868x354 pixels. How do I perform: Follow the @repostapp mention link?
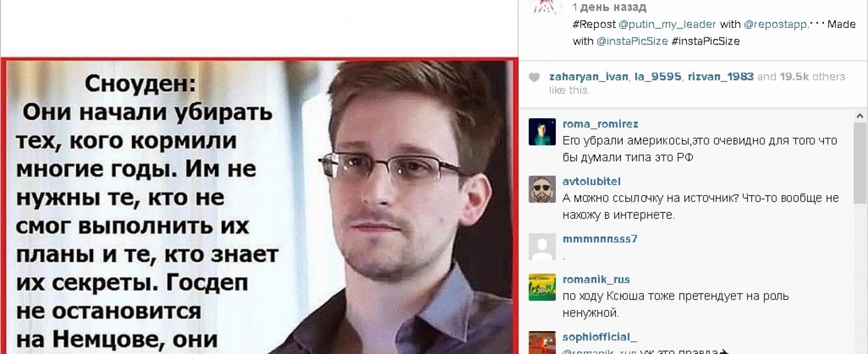(775, 24)
